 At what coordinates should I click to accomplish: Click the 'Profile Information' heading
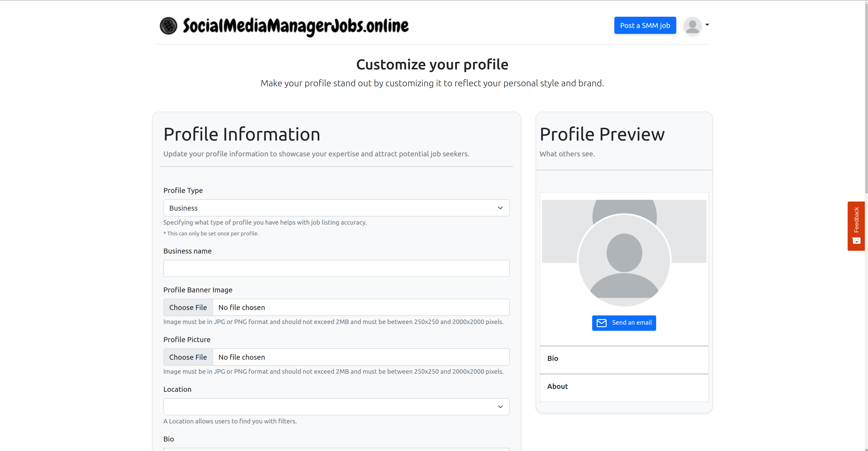(x=242, y=134)
